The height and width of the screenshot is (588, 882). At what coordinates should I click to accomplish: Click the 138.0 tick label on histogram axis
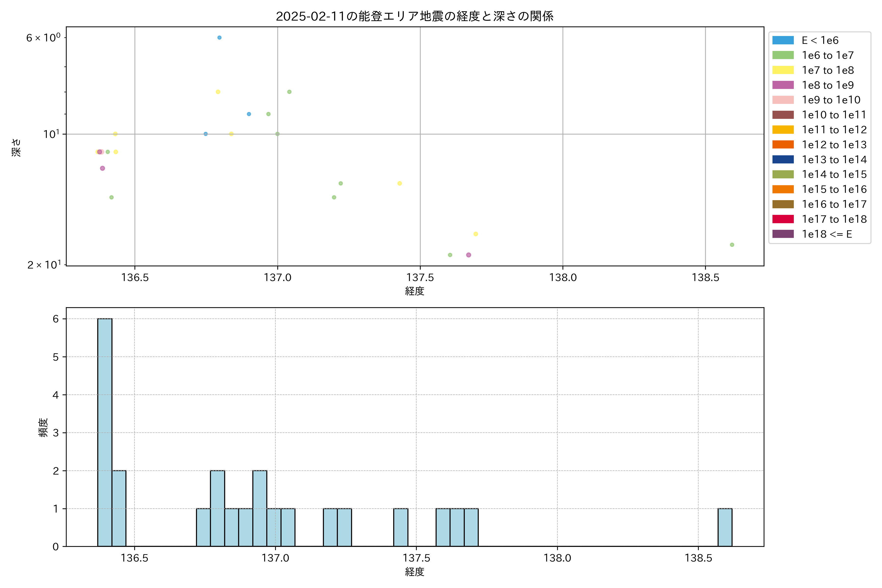pyautogui.click(x=557, y=558)
